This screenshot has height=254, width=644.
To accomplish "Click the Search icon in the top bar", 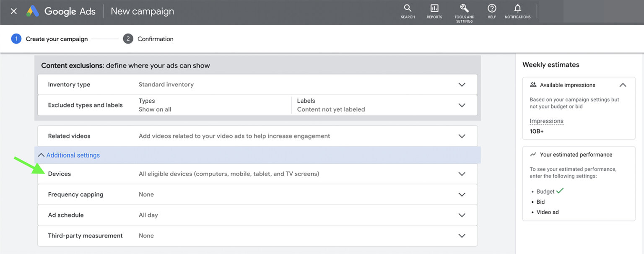I will (408, 10).
